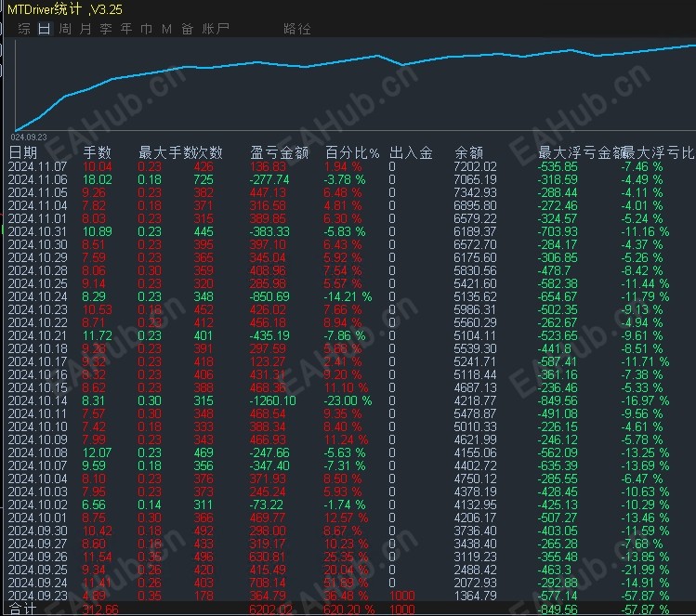This screenshot has height=616, width=696.
Task: Click the -23.00 % percentage cell
Action: (348, 400)
